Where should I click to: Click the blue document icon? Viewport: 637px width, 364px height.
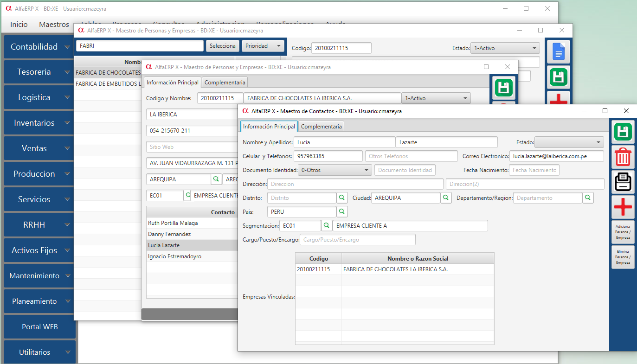559,52
